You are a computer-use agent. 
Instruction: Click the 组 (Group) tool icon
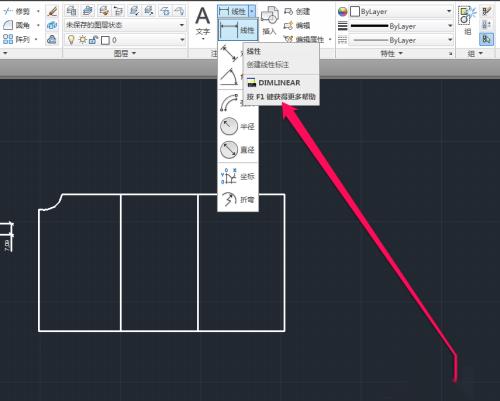pyautogui.click(x=467, y=21)
